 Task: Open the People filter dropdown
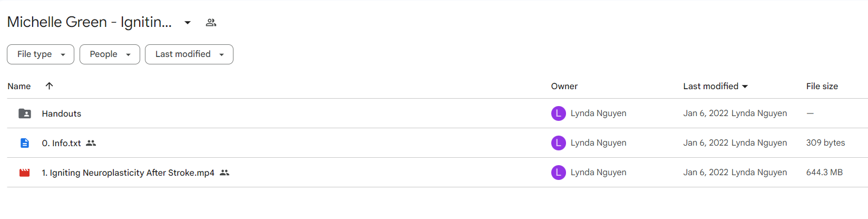click(110, 54)
